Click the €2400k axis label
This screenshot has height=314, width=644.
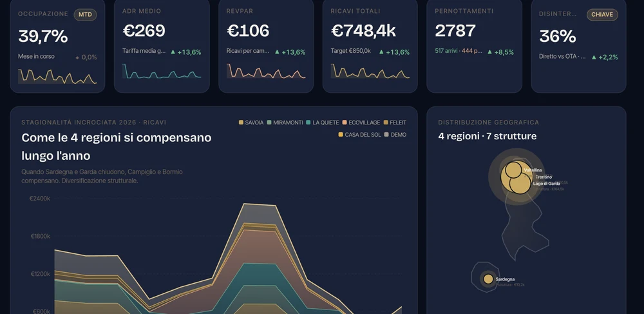(x=40, y=199)
